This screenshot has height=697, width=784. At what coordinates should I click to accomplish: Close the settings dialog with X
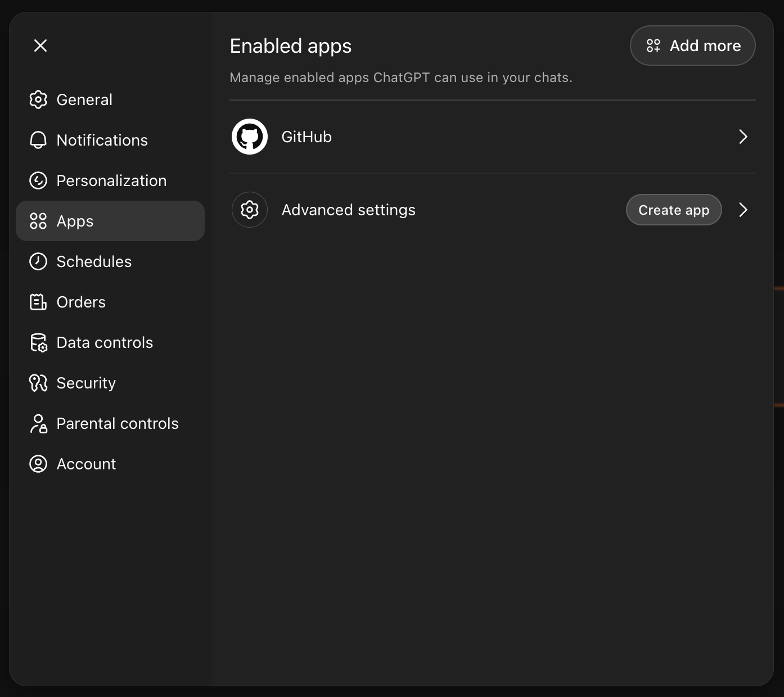(40, 46)
